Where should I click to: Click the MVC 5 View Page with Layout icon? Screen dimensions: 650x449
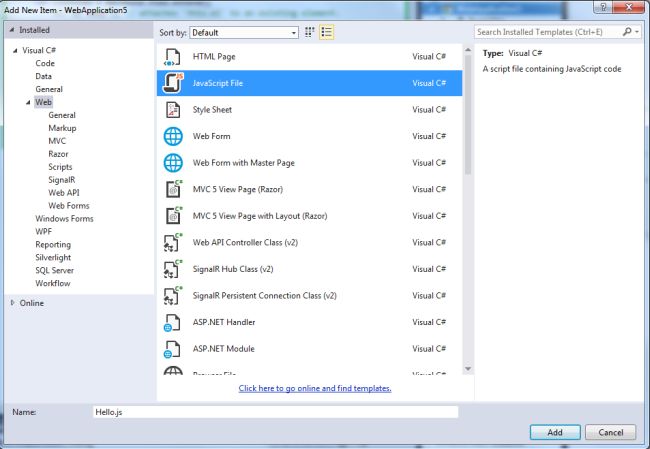coord(174,216)
